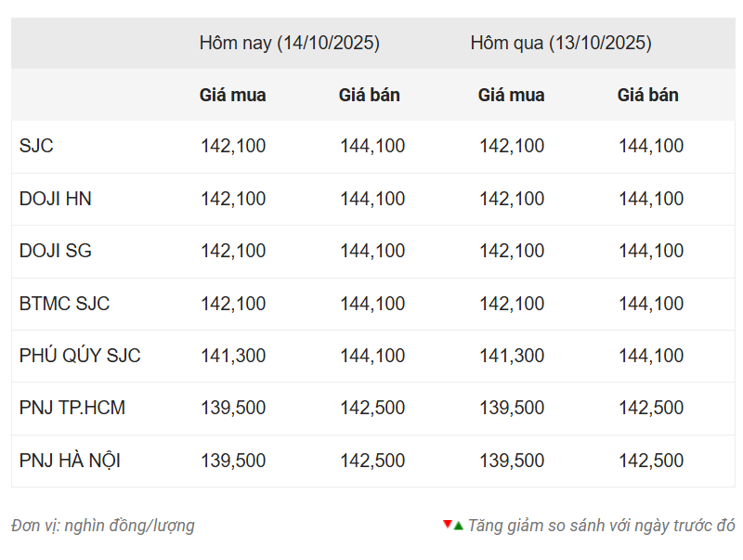Viewport: 743px width, 560px height.
Task: Select the PHÚ QUÝ SJC row label
Action: point(80,356)
